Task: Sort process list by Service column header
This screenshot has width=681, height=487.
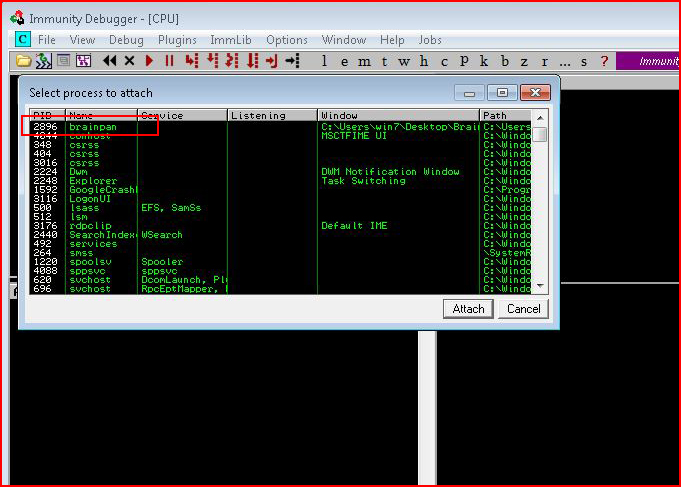Action: (182, 115)
